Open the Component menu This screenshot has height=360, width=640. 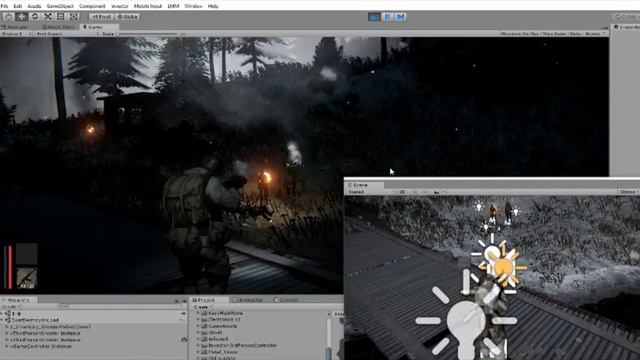pos(92,6)
